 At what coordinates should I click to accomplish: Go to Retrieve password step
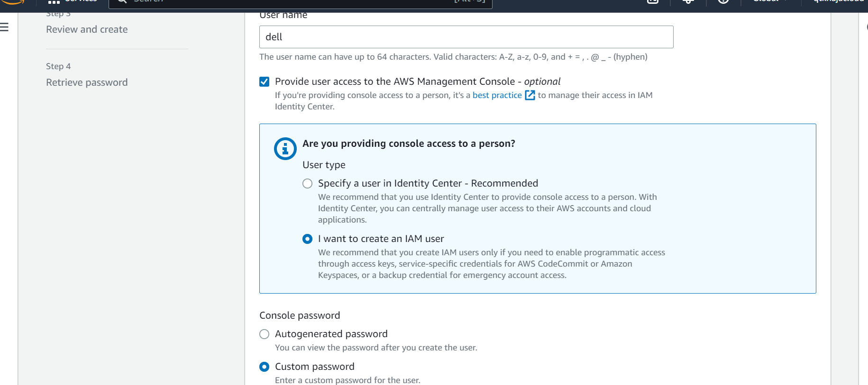point(87,82)
